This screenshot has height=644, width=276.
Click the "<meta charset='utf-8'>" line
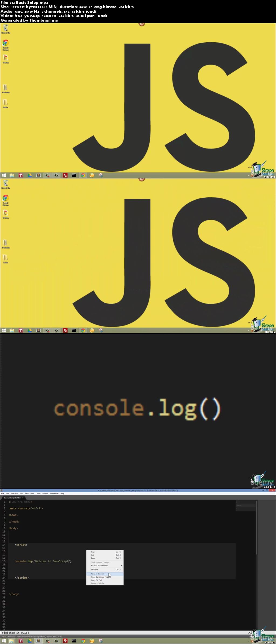[26, 509]
